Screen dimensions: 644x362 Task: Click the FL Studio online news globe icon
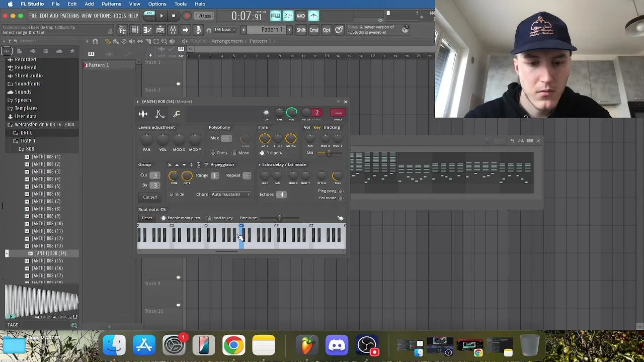point(405,30)
